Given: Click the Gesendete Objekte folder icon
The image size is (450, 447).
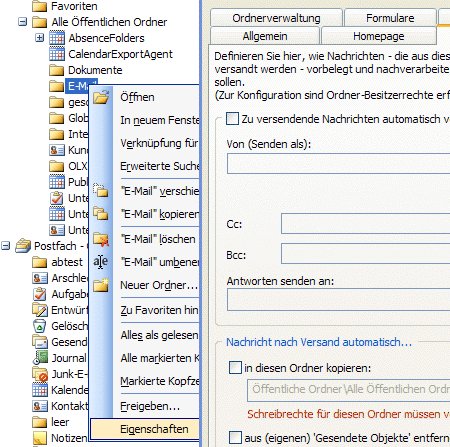Looking at the screenshot, I should click(x=40, y=342).
